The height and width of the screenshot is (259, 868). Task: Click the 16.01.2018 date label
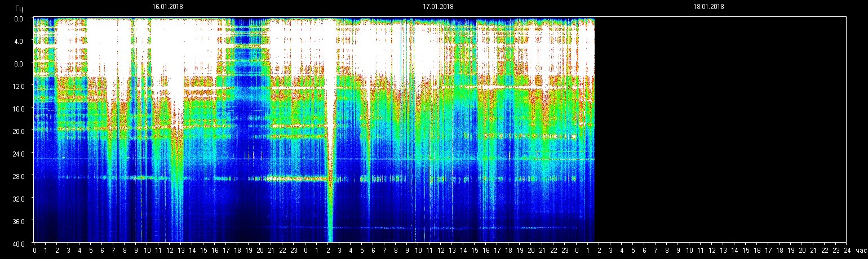pyautogui.click(x=167, y=7)
